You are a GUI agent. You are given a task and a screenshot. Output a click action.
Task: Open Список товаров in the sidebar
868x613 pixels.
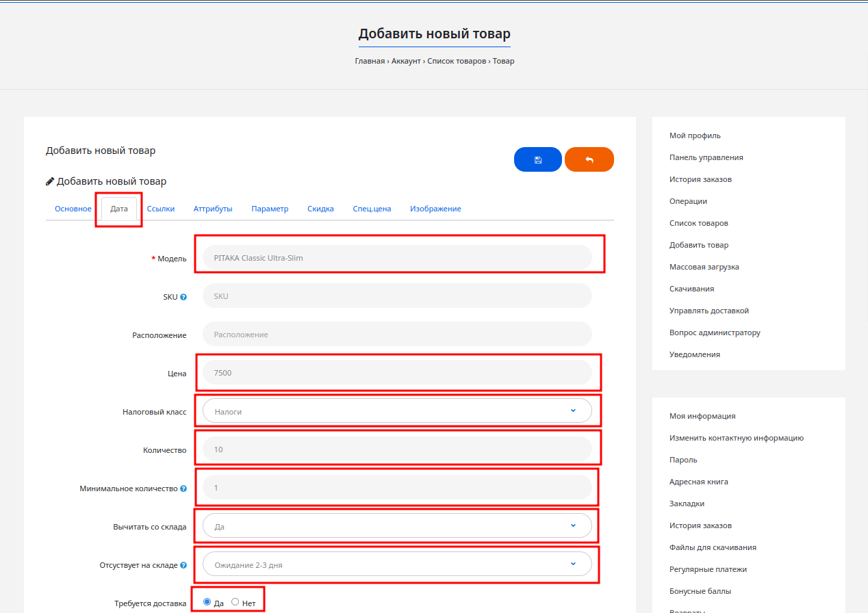pos(698,223)
